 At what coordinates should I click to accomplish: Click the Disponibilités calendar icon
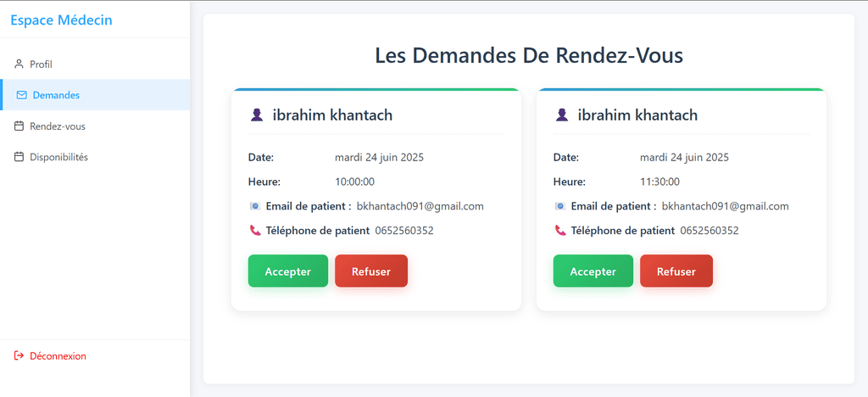coord(19,157)
